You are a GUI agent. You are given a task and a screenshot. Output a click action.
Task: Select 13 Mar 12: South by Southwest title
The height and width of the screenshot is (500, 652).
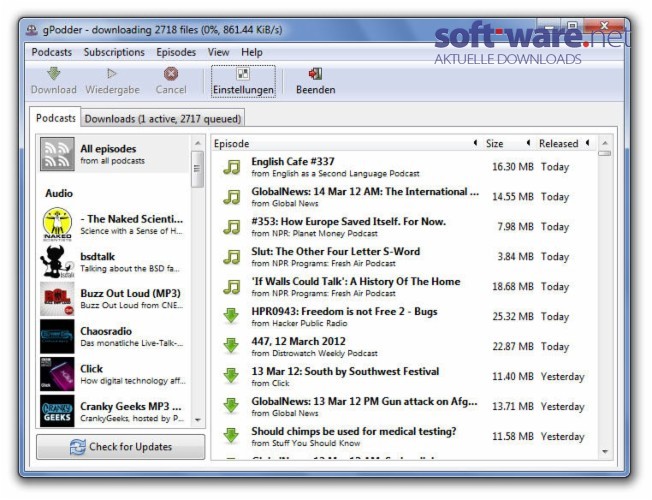pos(345,371)
